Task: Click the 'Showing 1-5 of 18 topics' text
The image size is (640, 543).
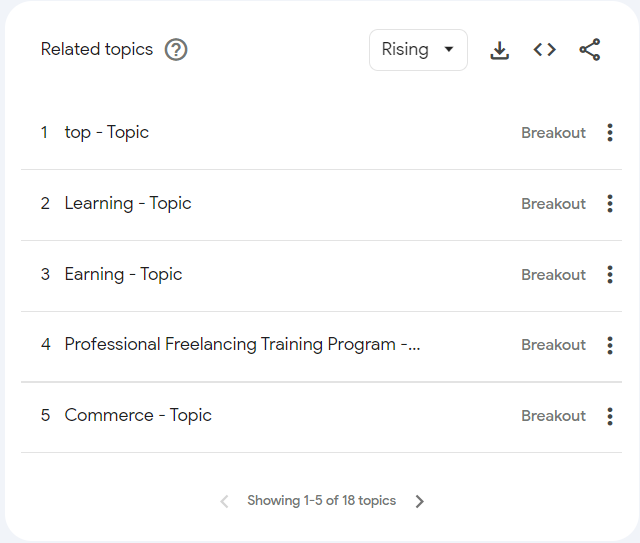Action: coord(321,500)
